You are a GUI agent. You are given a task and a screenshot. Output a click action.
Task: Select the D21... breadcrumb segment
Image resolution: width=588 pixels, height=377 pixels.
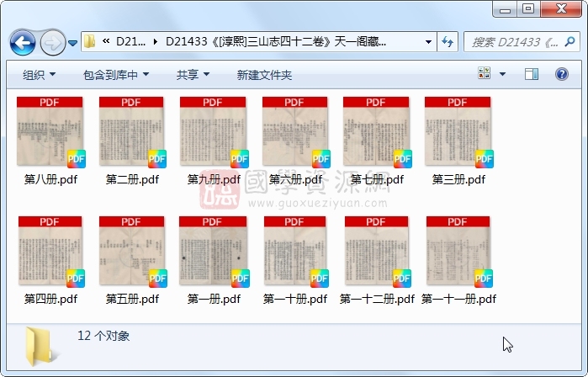coord(130,41)
